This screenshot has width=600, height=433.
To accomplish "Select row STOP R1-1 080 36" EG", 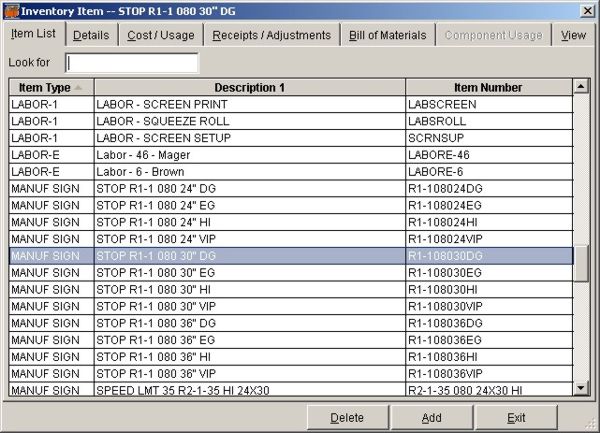I will [x=291, y=340].
